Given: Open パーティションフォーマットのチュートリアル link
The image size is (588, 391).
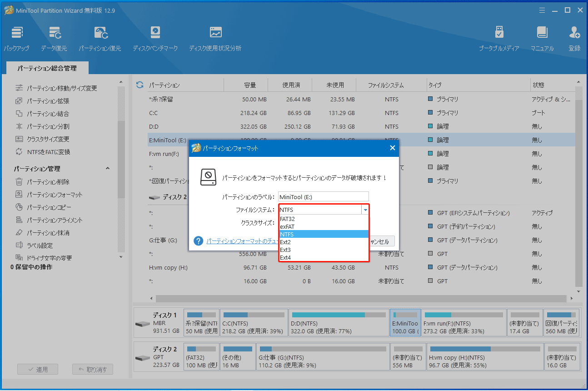Looking at the screenshot, I should point(242,241).
